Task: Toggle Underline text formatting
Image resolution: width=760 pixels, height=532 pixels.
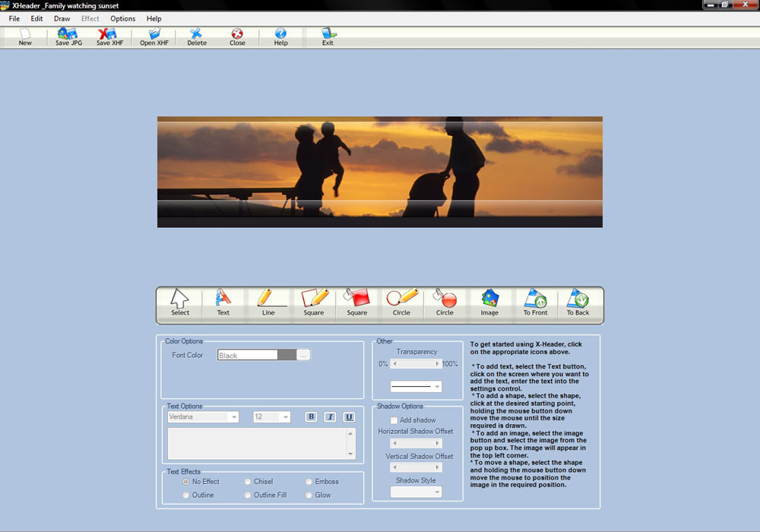Action: tap(349, 416)
